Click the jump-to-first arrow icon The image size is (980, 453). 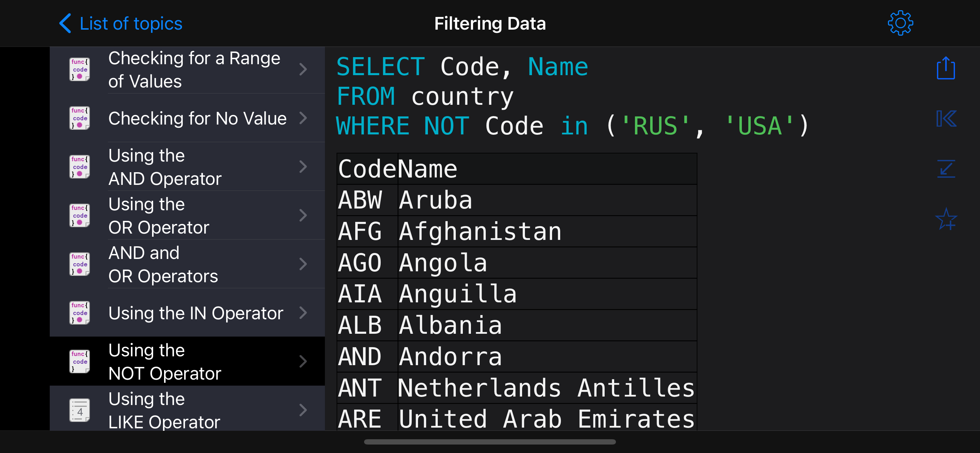coord(946,119)
